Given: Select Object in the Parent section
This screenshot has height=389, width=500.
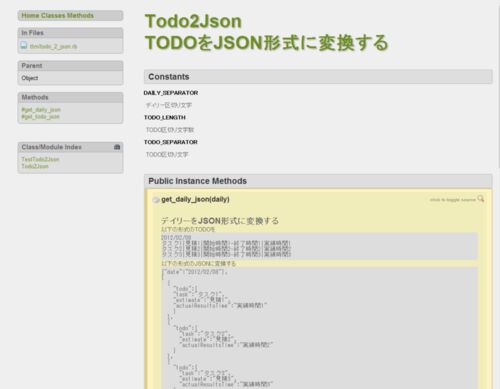Looking at the screenshot, I should coord(30,78).
